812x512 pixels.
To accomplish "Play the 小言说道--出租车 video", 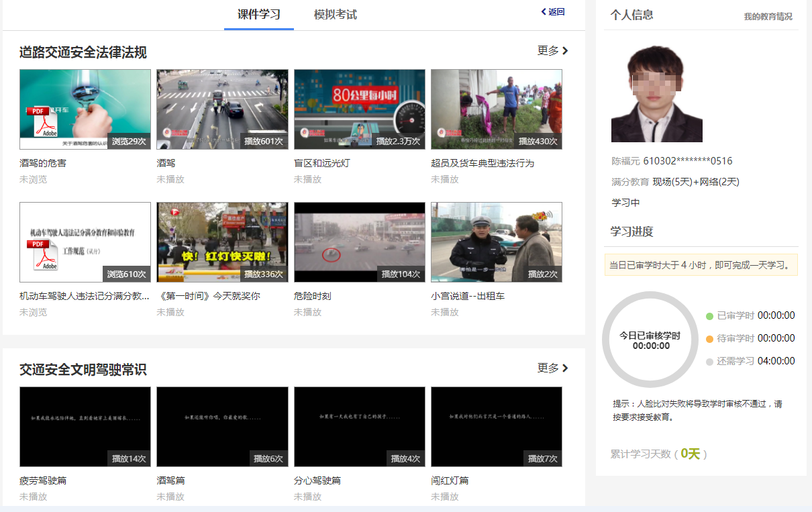I will point(496,242).
